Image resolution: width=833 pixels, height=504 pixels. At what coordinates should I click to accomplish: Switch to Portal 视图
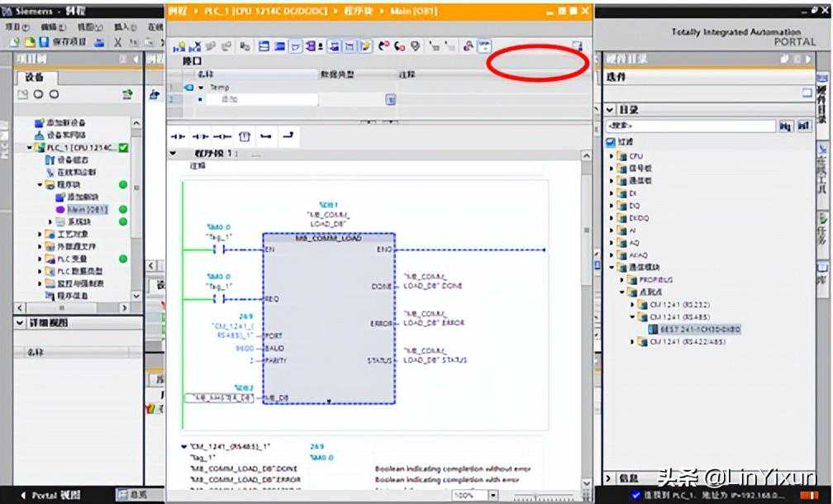pos(50,495)
